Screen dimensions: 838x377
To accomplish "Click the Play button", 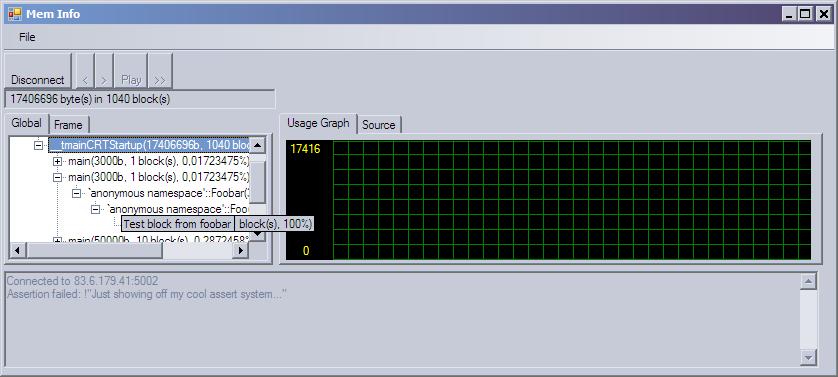I will [x=131, y=71].
